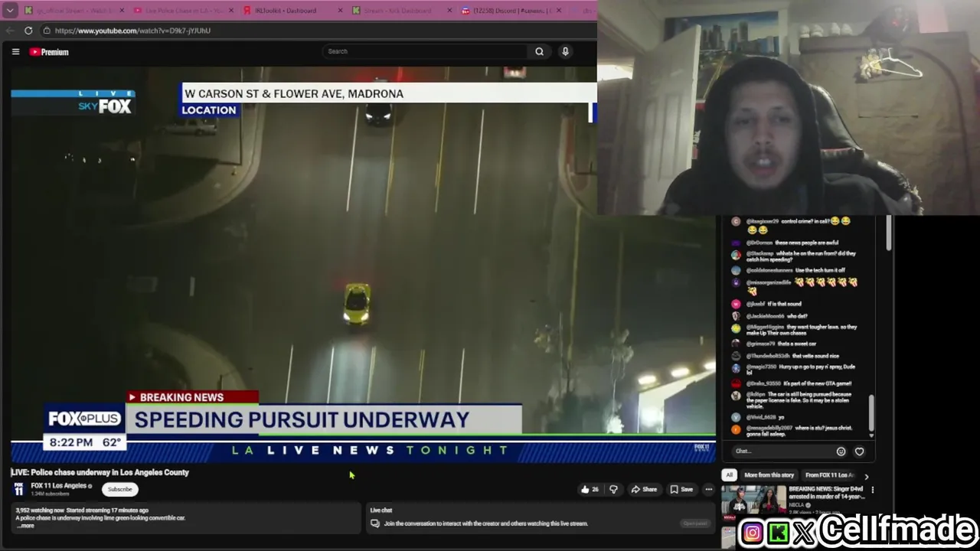Click the 3,952 watching now text
980x551 pixels.
[40, 510]
